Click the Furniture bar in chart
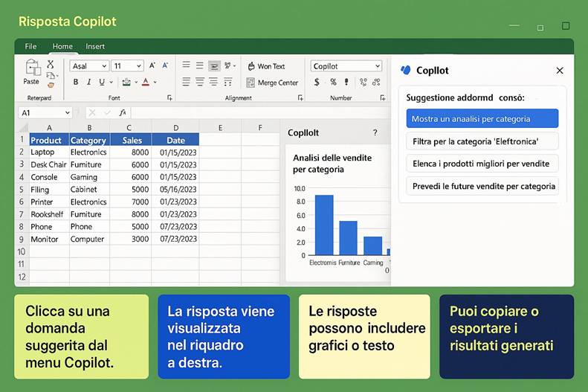 (348, 238)
